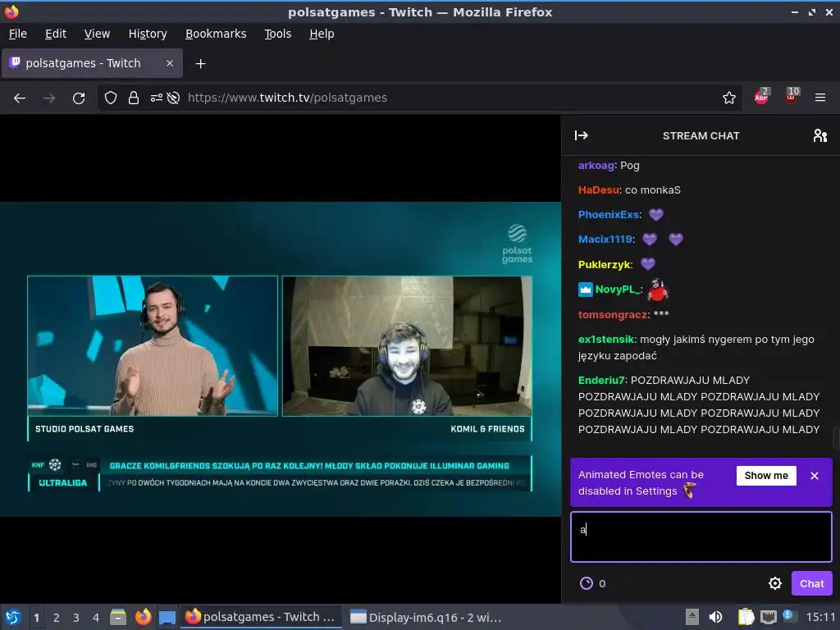Click username Macix1119 in chat

(x=605, y=240)
